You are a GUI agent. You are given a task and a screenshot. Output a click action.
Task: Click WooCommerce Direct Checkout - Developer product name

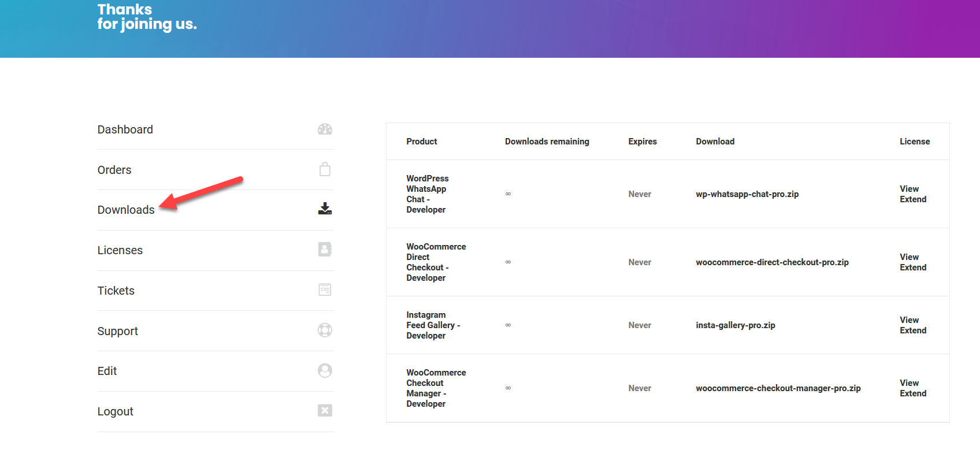pyautogui.click(x=436, y=262)
